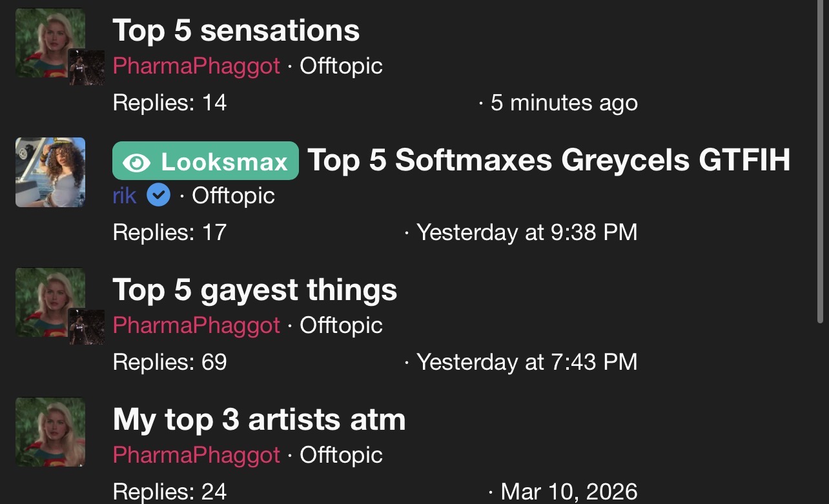Image resolution: width=829 pixels, height=504 pixels.
Task: Click small overlay avatar on Top 5 sensations
Action: coord(87,67)
